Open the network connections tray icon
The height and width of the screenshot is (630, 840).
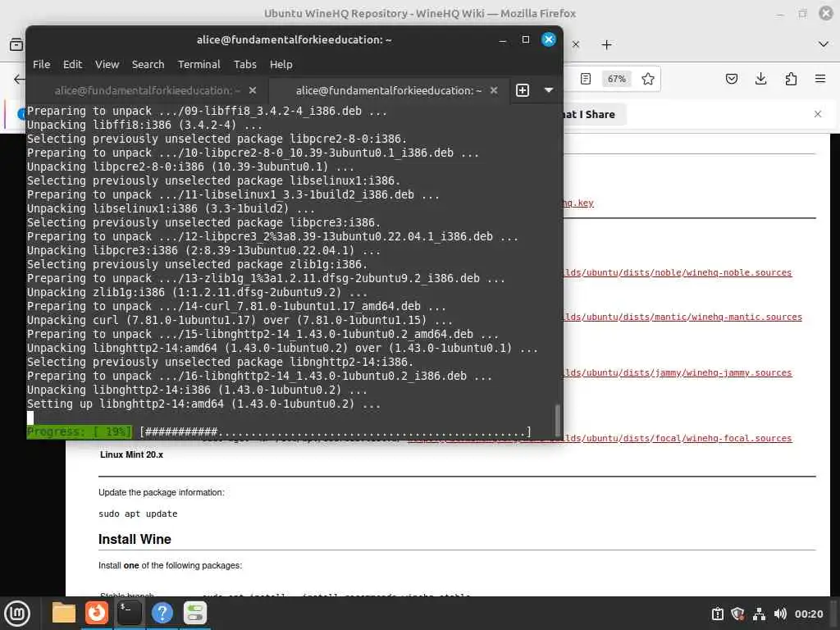(x=759, y=614)
